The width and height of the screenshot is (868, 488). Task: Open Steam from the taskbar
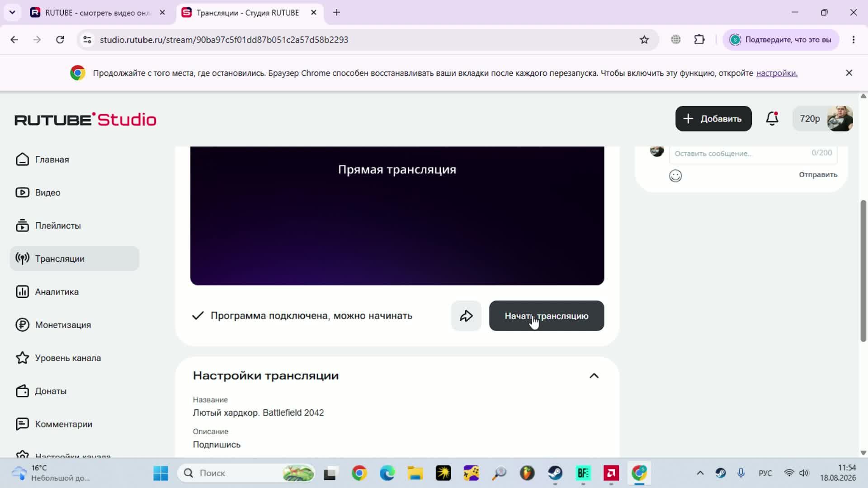point(555,473)
